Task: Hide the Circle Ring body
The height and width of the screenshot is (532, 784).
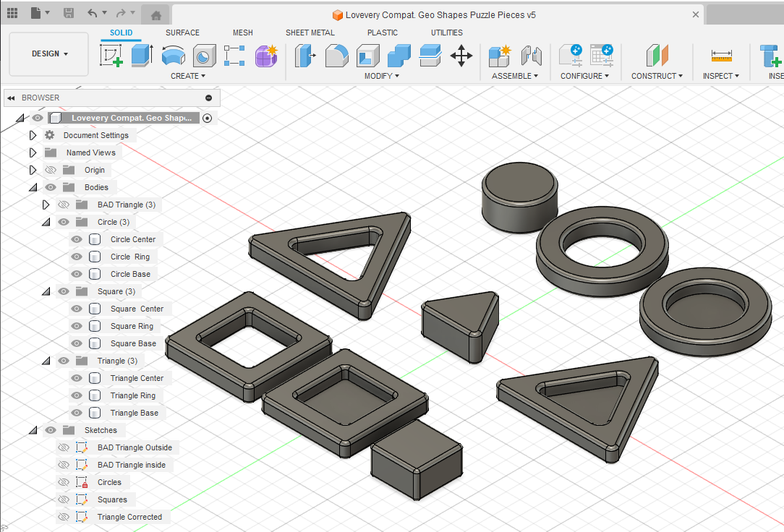Action: coord(76,257)
